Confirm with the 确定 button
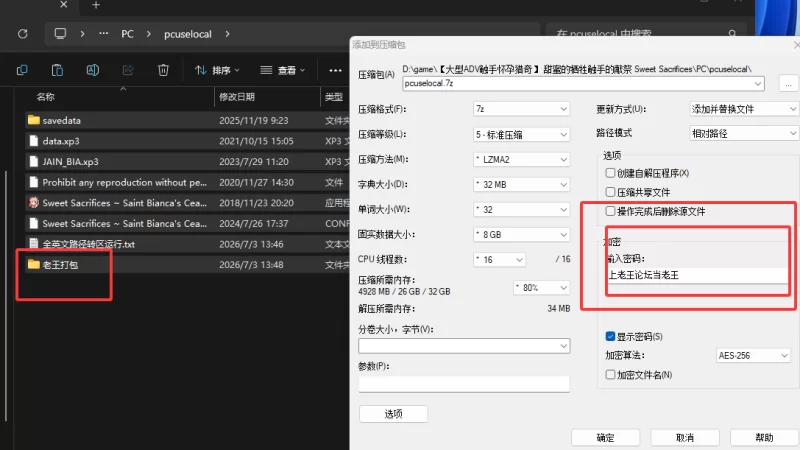The height and width of the screenshot is (450, 800). coord(605,438)
